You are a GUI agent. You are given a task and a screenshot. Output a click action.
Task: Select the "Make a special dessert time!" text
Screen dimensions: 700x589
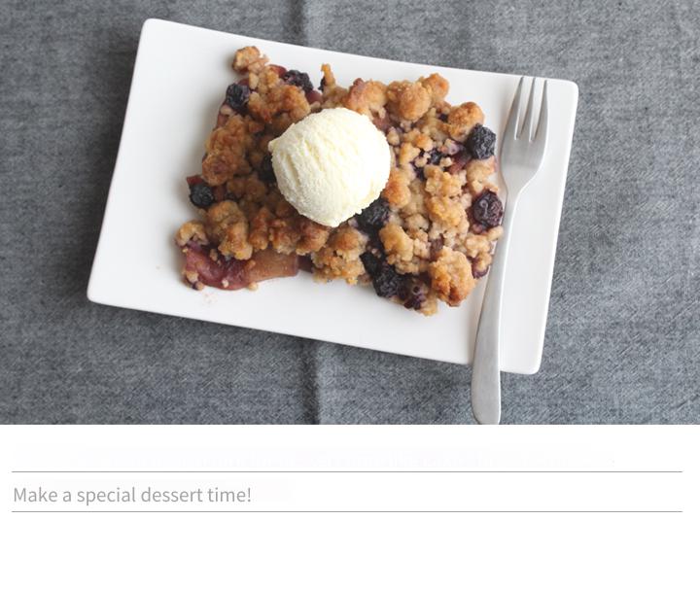click(132, 495)
